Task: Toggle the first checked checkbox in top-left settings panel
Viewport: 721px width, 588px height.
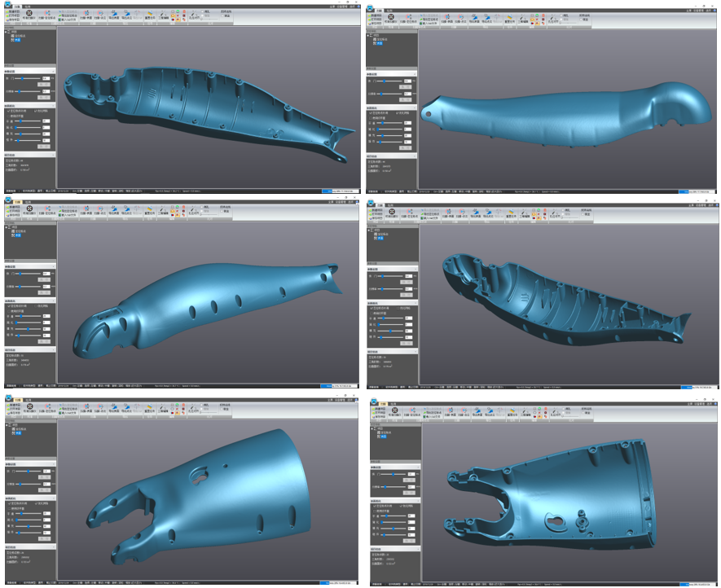Action: tap(10, 111)
